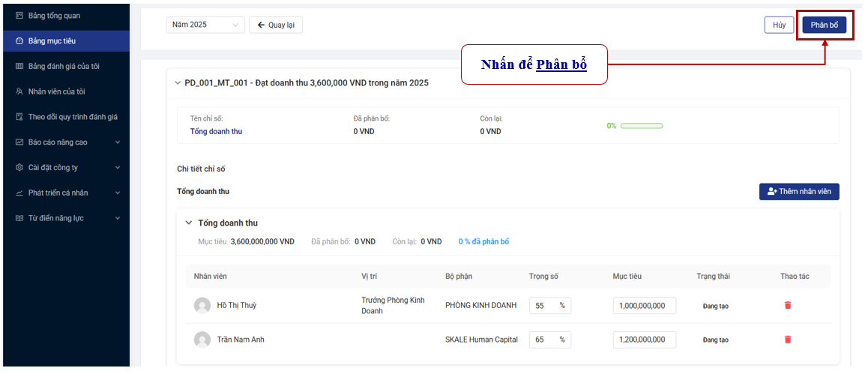
Task: Click trash icon for Trần Nam Anh
Action: tap(788, 340)
